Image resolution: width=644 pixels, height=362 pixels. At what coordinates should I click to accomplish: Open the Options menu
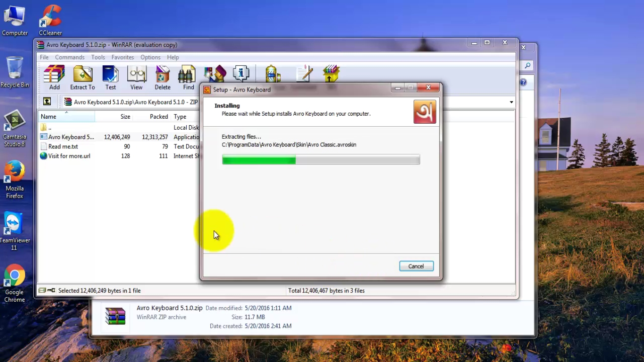pos(150,57)
